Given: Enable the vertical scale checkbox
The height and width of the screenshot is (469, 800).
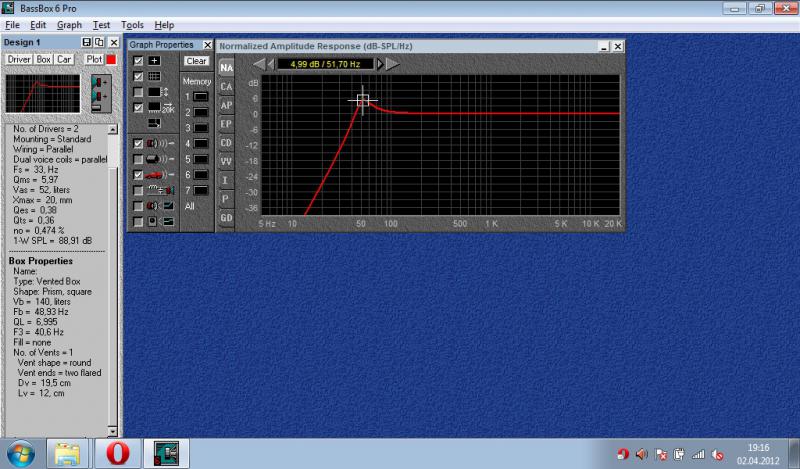Looking at the screenshot, I should (x=138, y=92).
